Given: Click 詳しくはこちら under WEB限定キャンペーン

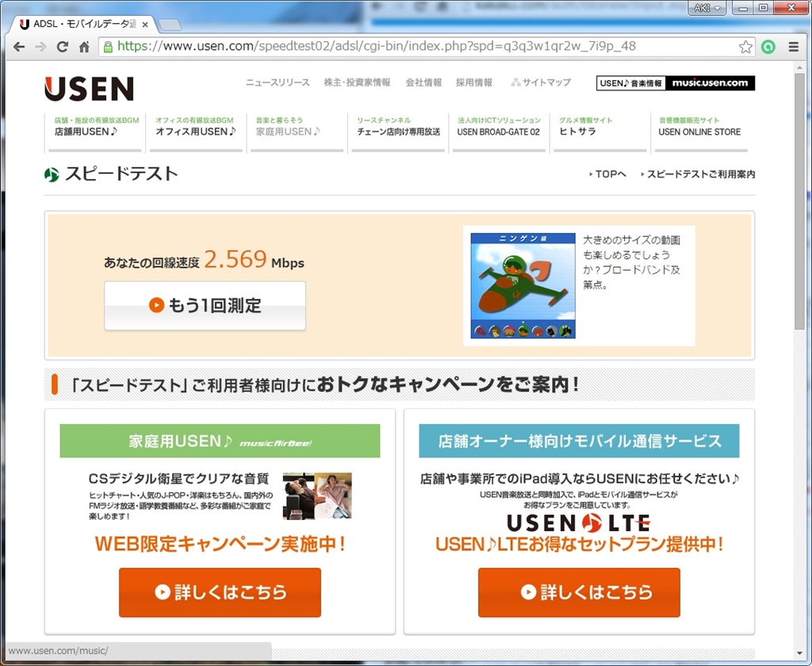Looking at the screenshot, I should tap(220, 592).
